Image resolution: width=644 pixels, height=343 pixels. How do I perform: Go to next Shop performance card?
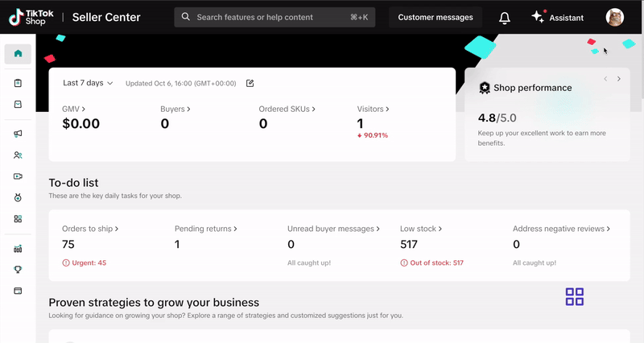click(618, 79)
